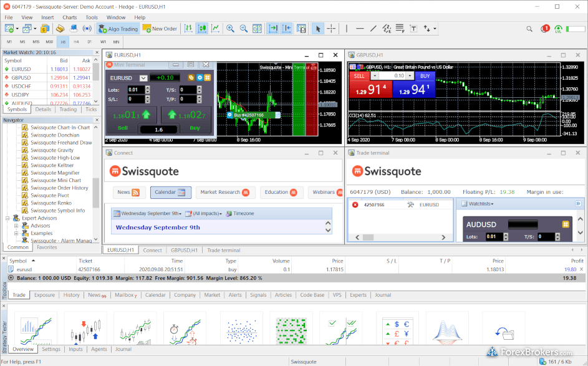Open notifications with red badge
This screenshot has height=366, width=588.
click(x=545, y=29)
